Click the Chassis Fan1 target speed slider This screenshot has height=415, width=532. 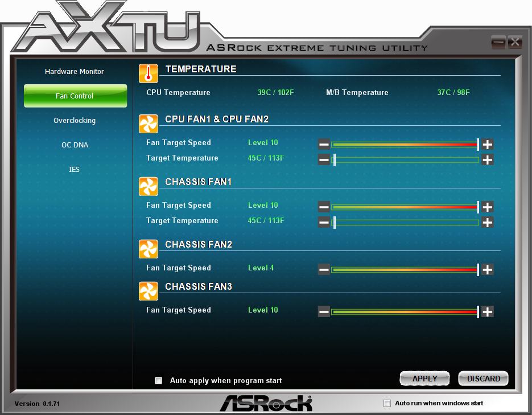[405, 207]
